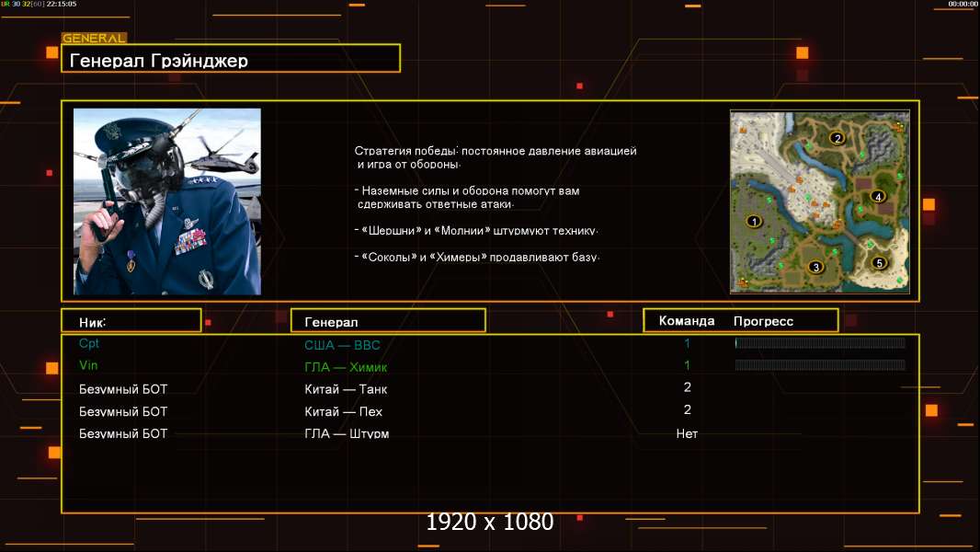Click the 'Прогресс' column header
This screenshot has height=552, width=980.
[x=763, y=321]
